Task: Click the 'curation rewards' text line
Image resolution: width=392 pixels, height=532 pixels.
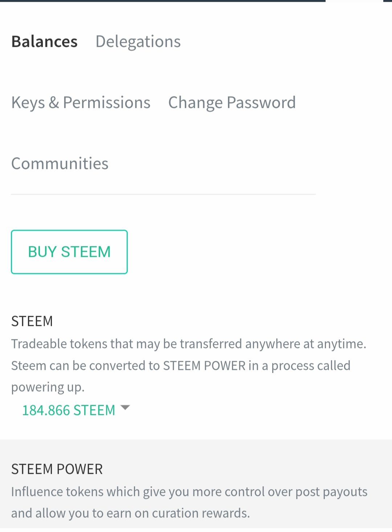Action: click(x=131, y=513)
